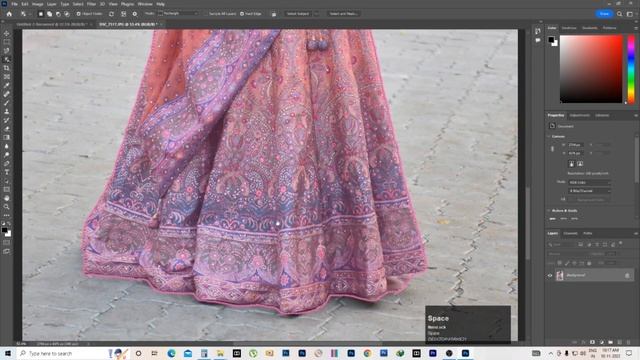Reset to default foreground and background colors
The image size is (640, 360).
(4, 224)
